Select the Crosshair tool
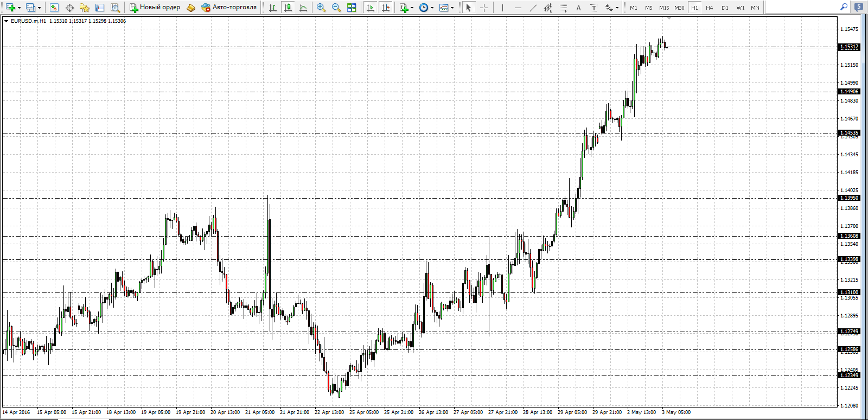The width and height of the screenshot is (868, 420). (484, 8)
